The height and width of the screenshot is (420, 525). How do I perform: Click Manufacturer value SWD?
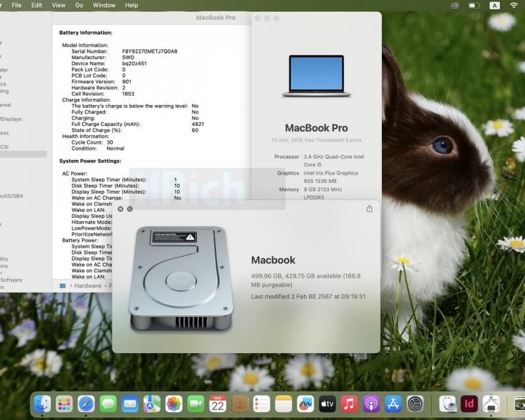coord(128,57)
